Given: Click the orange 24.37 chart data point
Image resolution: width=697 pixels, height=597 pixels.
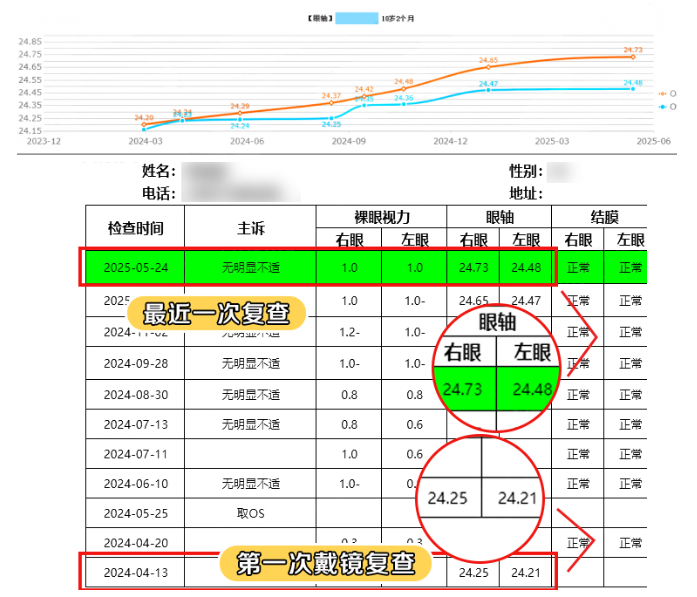Looking at the screenshot, I should [331, 102].
